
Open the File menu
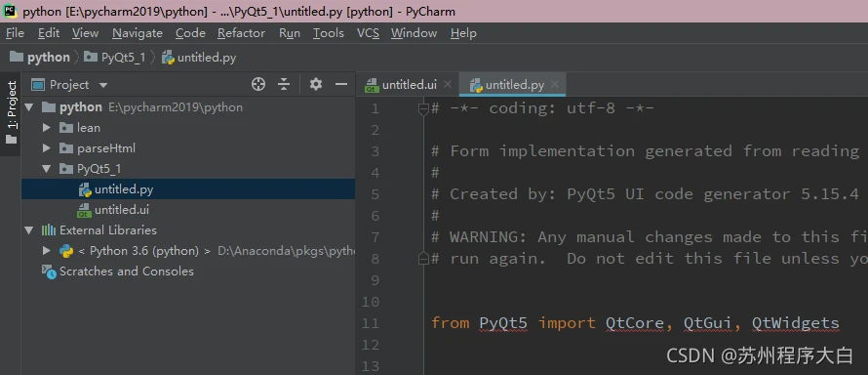tap(15, 33)
